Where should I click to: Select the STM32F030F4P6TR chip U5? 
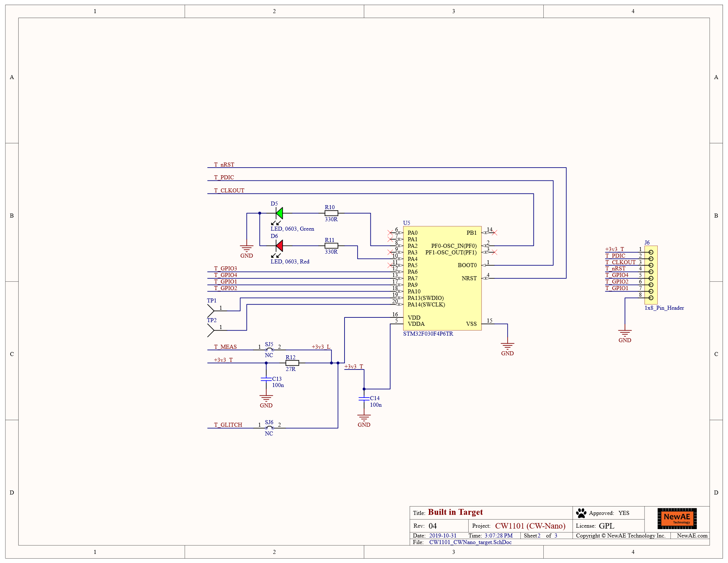pos(442,278)
